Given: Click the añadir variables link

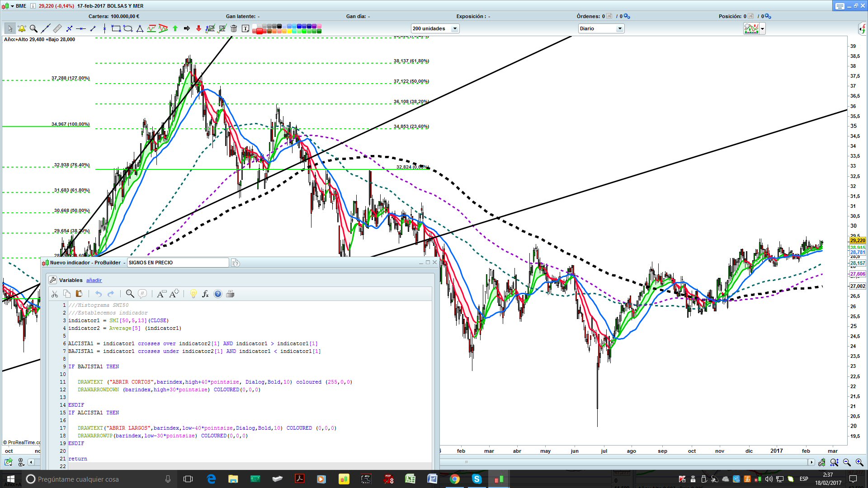Looking at the screenshot, I should (x=94, y=280).
